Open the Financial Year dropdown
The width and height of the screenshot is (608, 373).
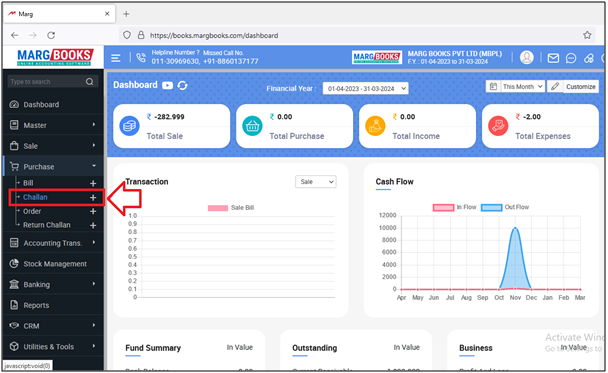[365, 88]
